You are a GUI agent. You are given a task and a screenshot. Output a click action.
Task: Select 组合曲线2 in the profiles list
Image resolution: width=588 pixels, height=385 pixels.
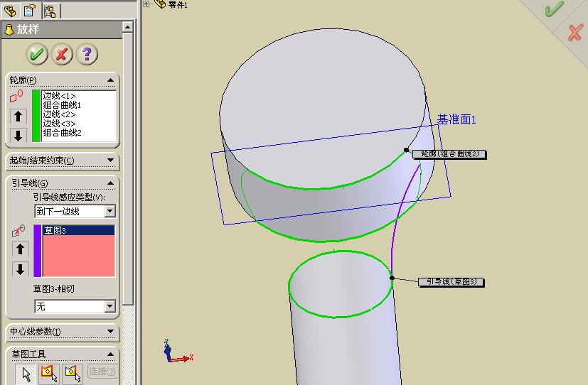coord(62,133)
